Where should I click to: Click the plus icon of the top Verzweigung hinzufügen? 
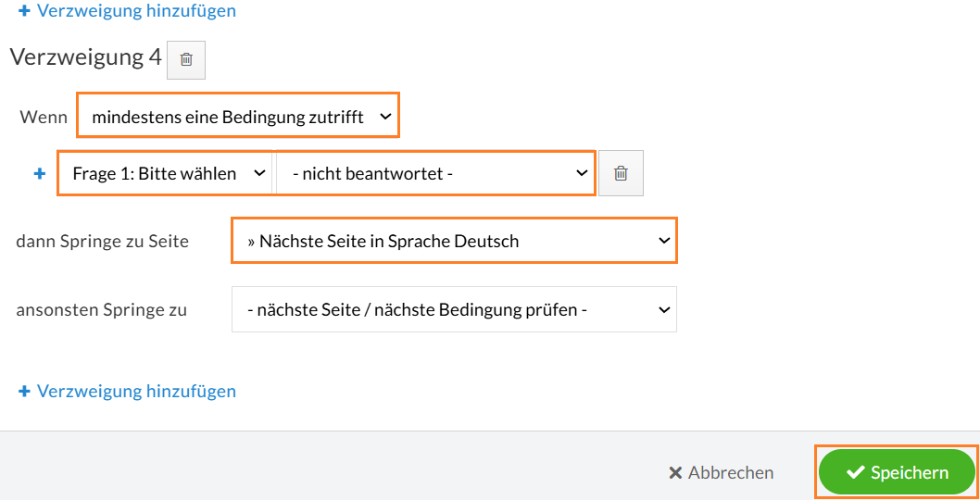[x=24, y=10]
